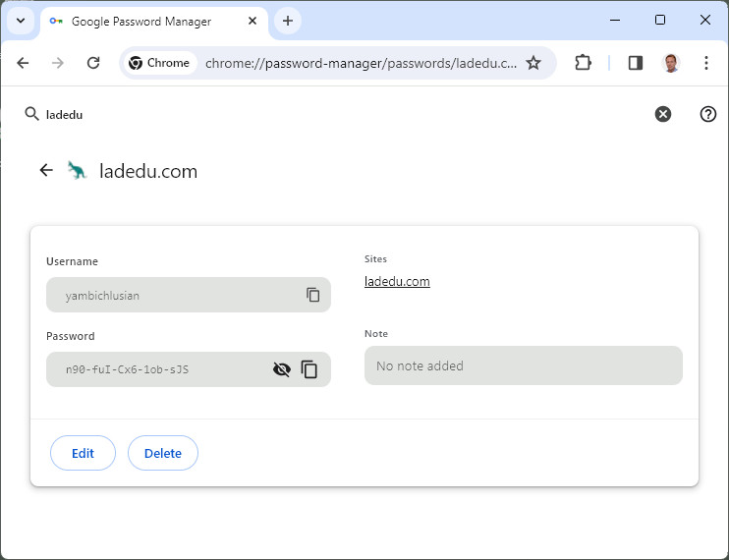
Task: Reload the current page
Action: (93, 63)
